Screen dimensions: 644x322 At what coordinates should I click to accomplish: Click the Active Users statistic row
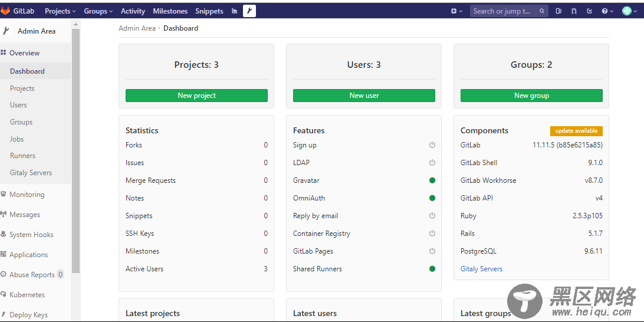click(x=197, y=268)
